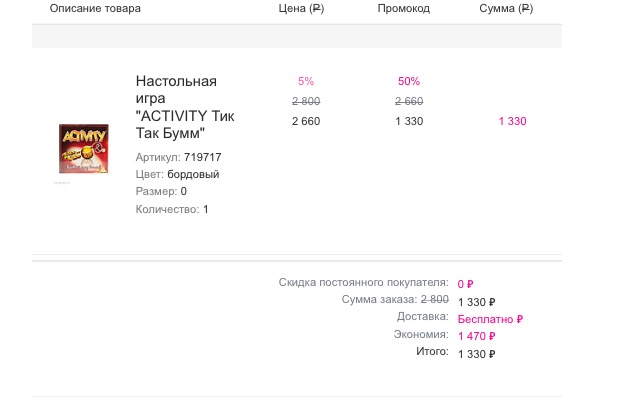Select the "Промокод" column header
Image resolution: width=640 pixels, height=400 pixels.
pos(404,8)
